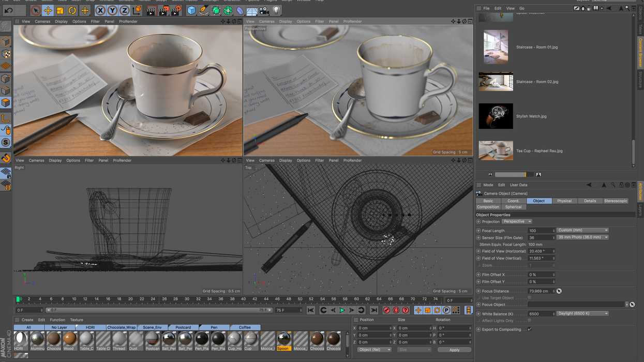This screenshot has height=362, width=644.
Task: Toggle Autokeying red button
Action: [x=396, y=310]
